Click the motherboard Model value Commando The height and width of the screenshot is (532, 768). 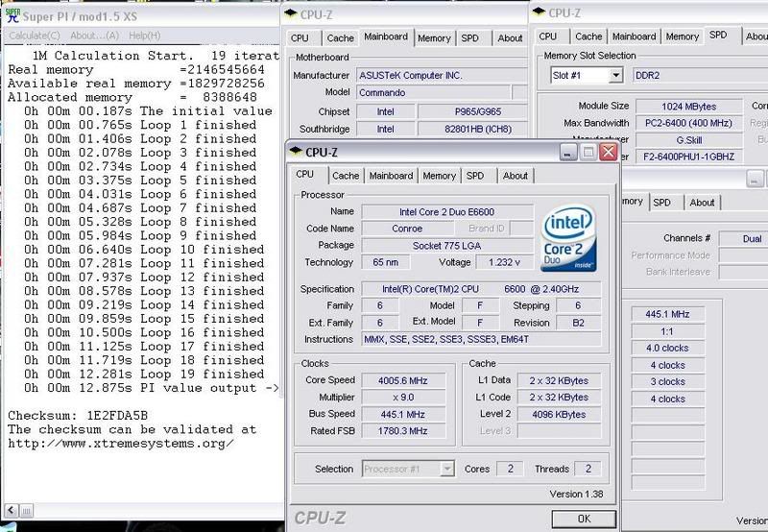[433, 92]
